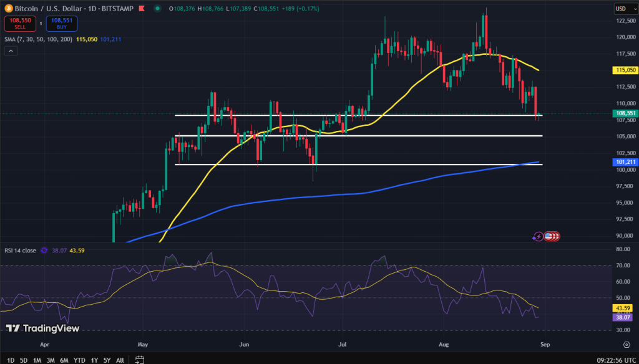Open the USD currency dropdown
The width and height of the screenshot is (639, 364).
[x=624, y=8]
